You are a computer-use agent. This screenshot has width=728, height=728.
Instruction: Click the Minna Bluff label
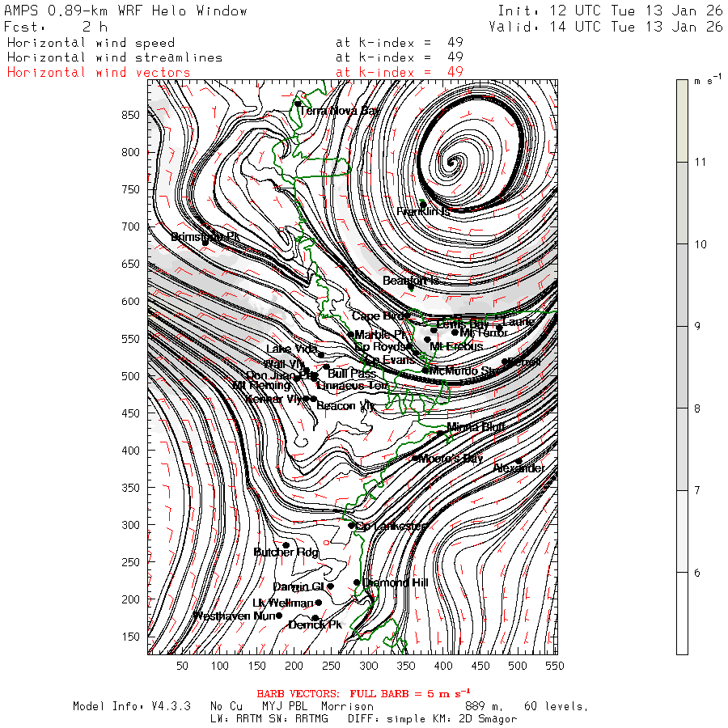tap(476, 426)
